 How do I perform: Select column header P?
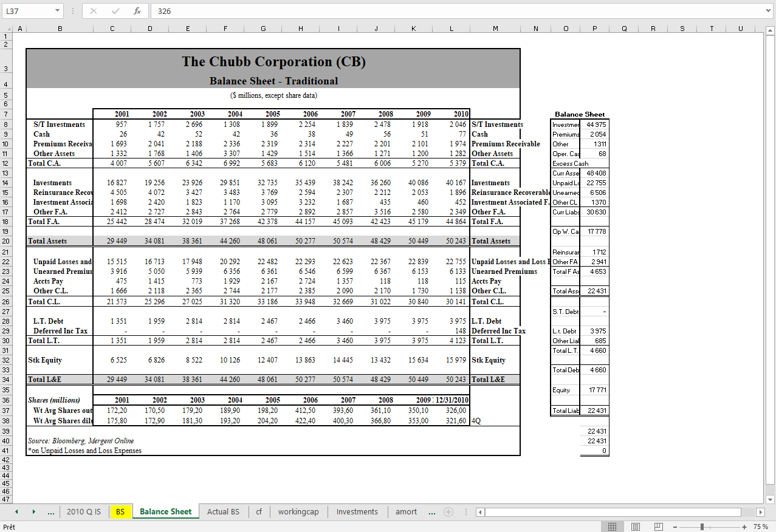pos(595,29)
